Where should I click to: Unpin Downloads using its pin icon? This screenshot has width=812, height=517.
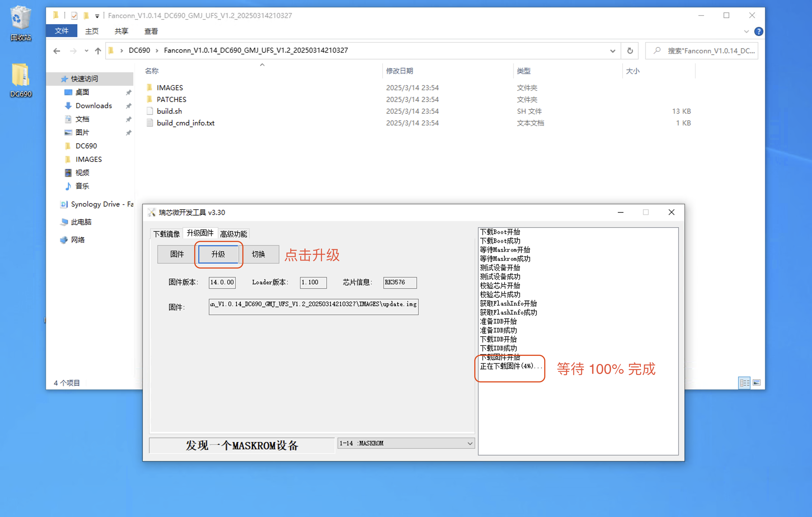point(128,106)
